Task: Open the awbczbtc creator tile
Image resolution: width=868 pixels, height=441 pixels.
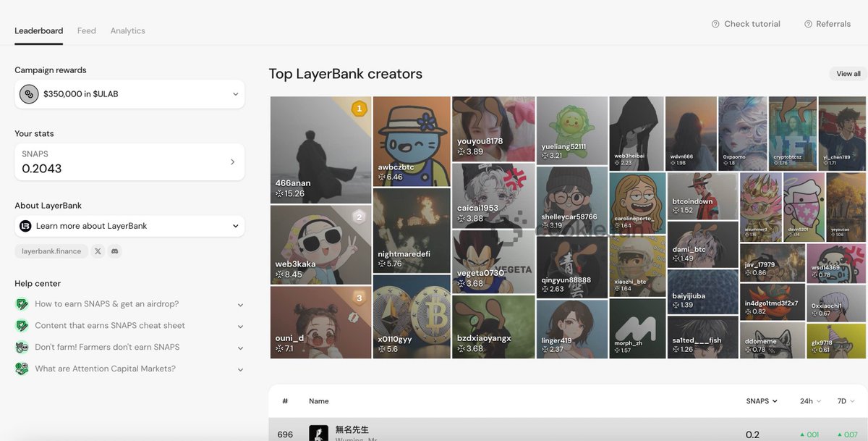Action: [x=412, y=141]
